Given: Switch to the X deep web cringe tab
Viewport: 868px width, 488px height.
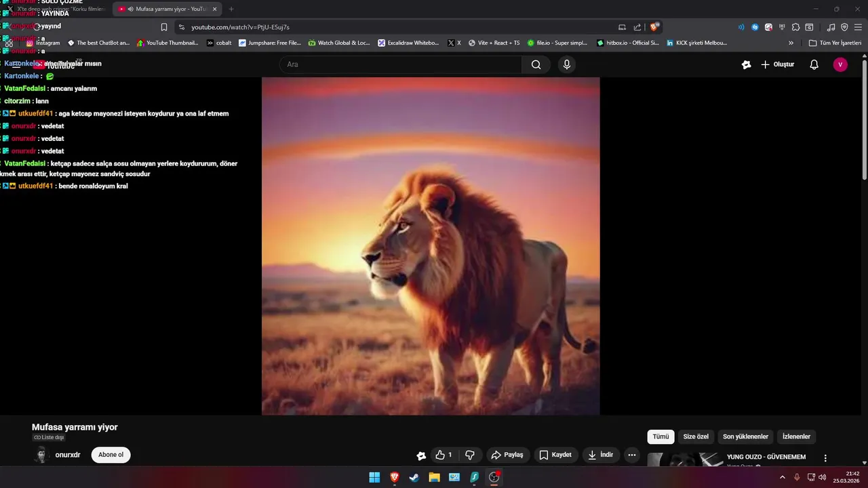Looking at the screenshot, I should tap(56, 9).
